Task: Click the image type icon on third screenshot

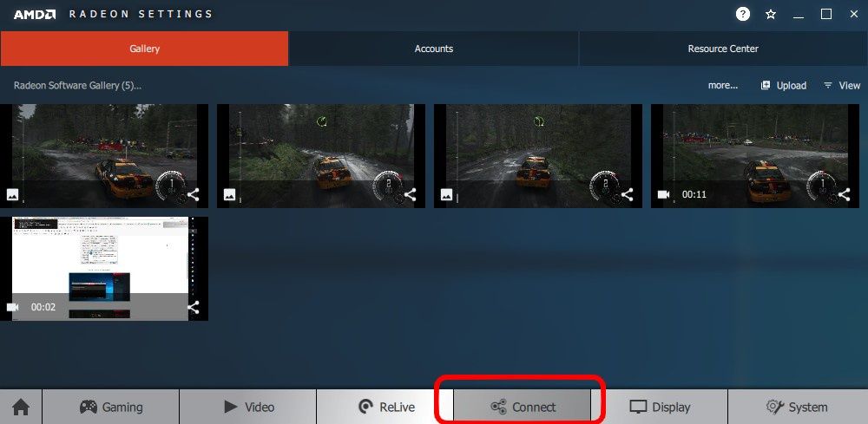Action: 446,194
